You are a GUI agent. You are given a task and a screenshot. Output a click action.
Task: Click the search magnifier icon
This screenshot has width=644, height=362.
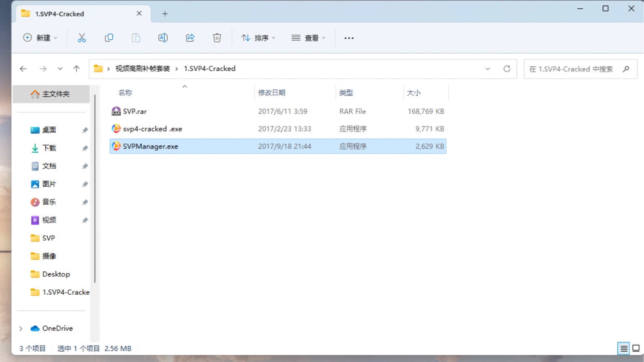626,69
